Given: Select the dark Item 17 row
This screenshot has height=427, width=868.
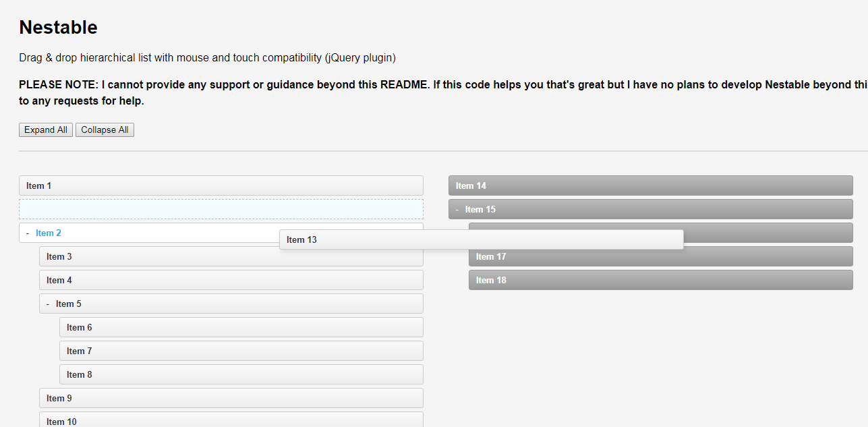Looking at the screenshot, I should point(661,256).
